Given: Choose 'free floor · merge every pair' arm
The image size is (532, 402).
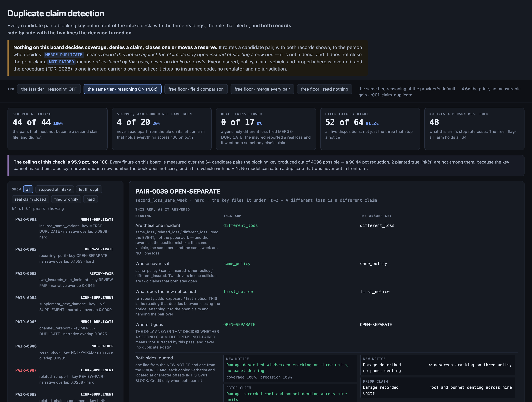Looking at the screenshot, I should pos(262,89).
